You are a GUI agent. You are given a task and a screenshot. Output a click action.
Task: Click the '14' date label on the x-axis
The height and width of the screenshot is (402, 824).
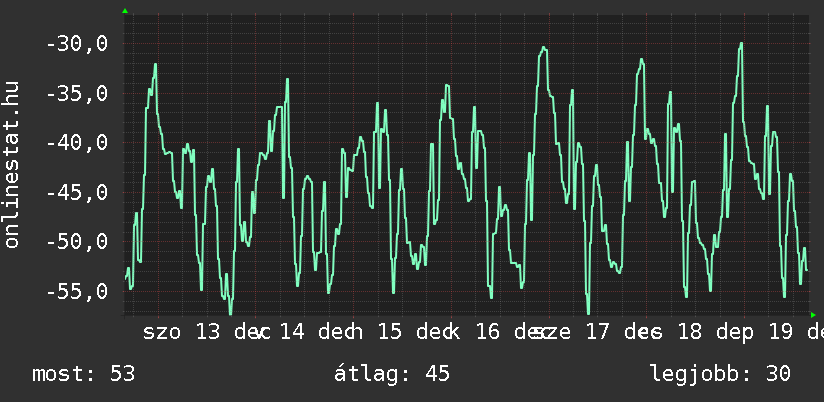point(292,332)
